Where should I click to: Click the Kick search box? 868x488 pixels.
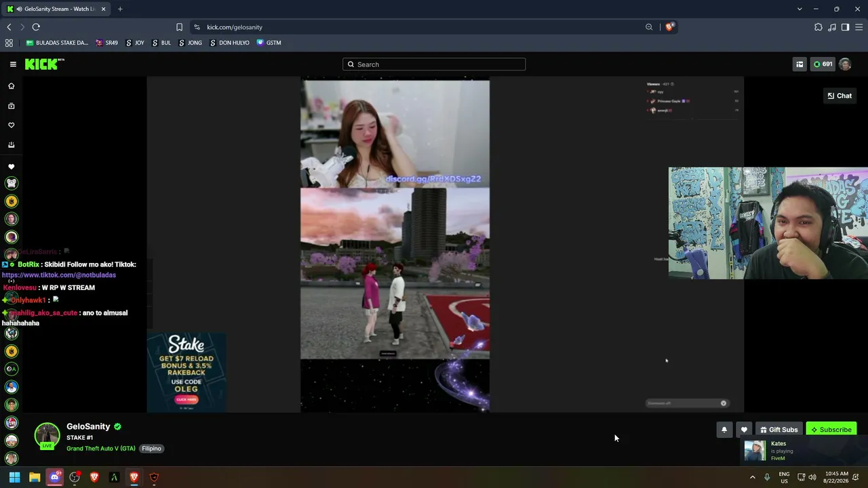(434, 64)
